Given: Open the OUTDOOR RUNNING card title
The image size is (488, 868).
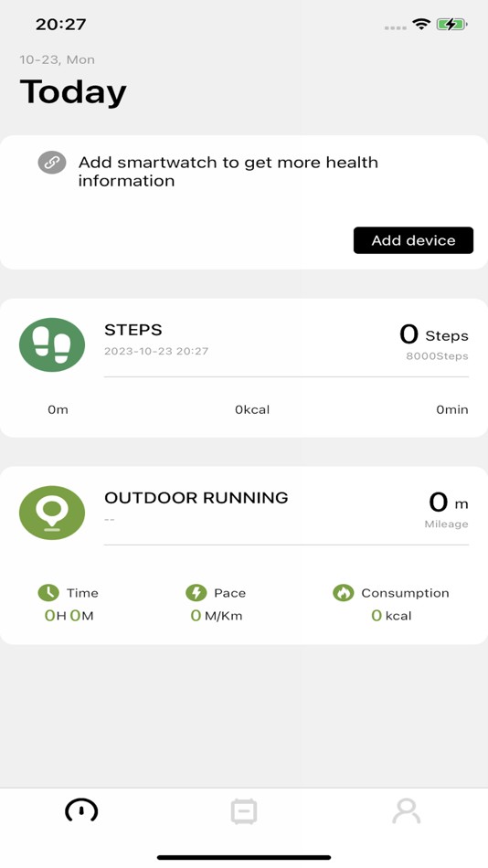Looking at the screenshot, I should tap(196, 498).
